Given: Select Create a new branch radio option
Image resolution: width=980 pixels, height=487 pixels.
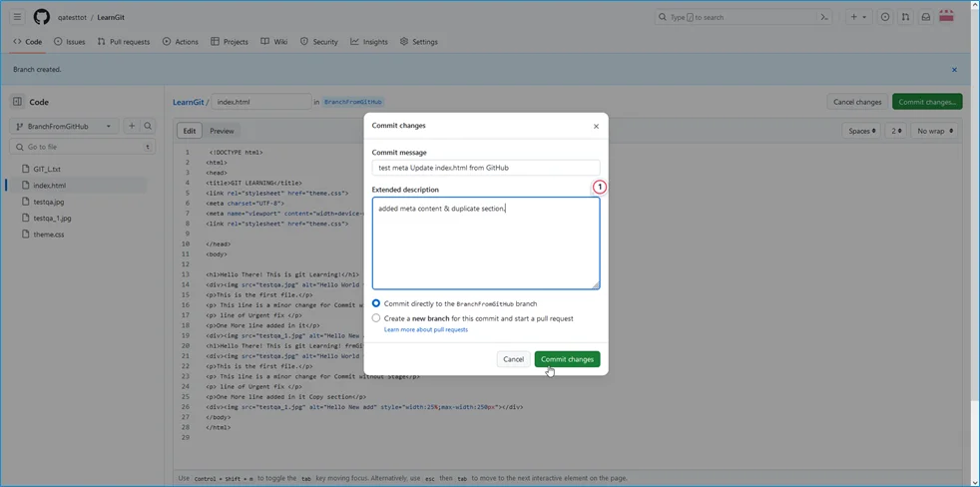Looking at the screenshot, I should click(376, 318).
